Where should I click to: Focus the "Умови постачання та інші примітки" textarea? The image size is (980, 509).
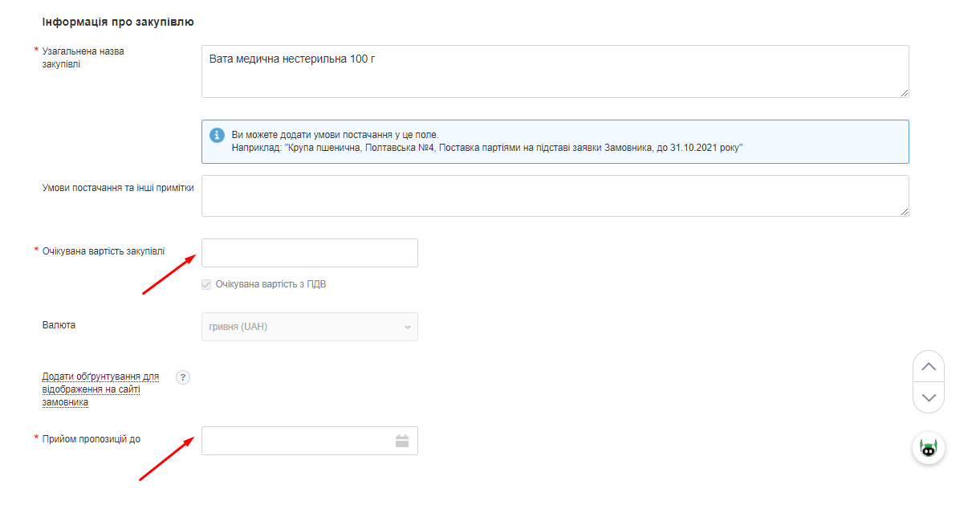point(555,196)
